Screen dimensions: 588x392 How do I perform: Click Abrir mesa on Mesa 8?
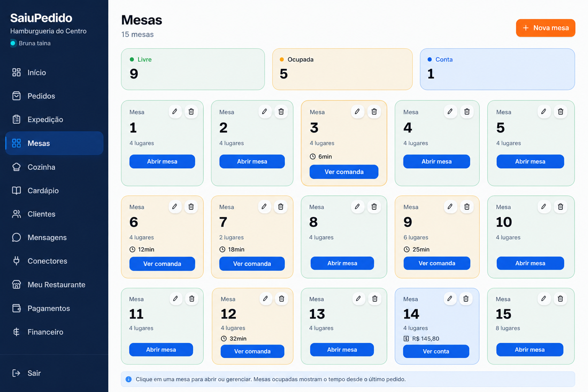pyautogui.click(x=342, y=263)
